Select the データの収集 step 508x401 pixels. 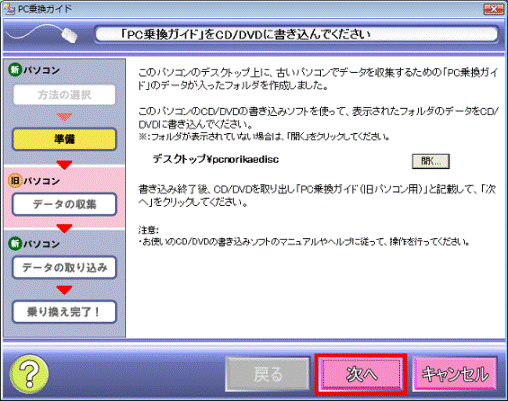coord(64,204)
